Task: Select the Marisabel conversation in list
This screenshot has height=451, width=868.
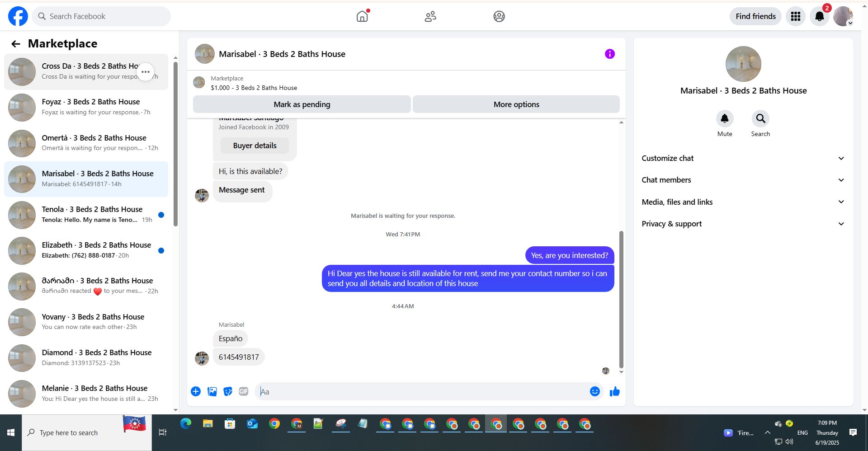Action: 86,179
